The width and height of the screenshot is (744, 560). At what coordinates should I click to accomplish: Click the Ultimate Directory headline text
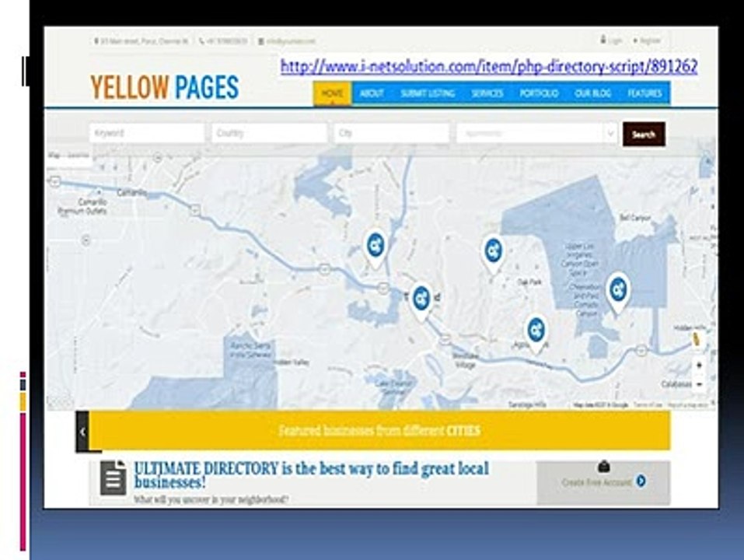(x=311, y=475)
